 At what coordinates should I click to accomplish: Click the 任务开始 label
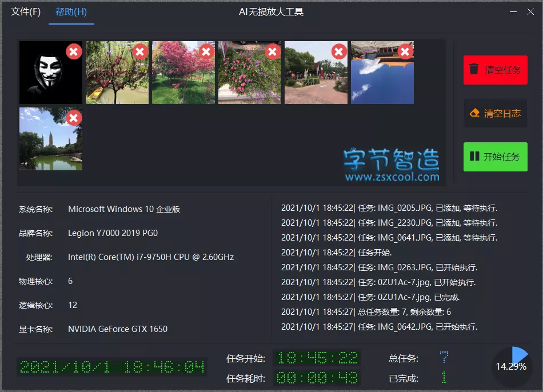(246, 358)
